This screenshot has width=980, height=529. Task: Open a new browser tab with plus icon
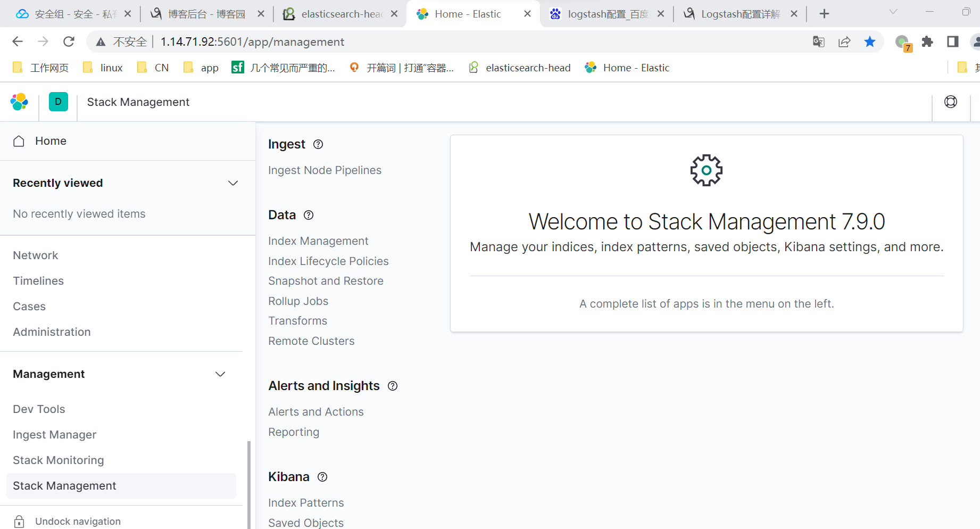[824, 14]
